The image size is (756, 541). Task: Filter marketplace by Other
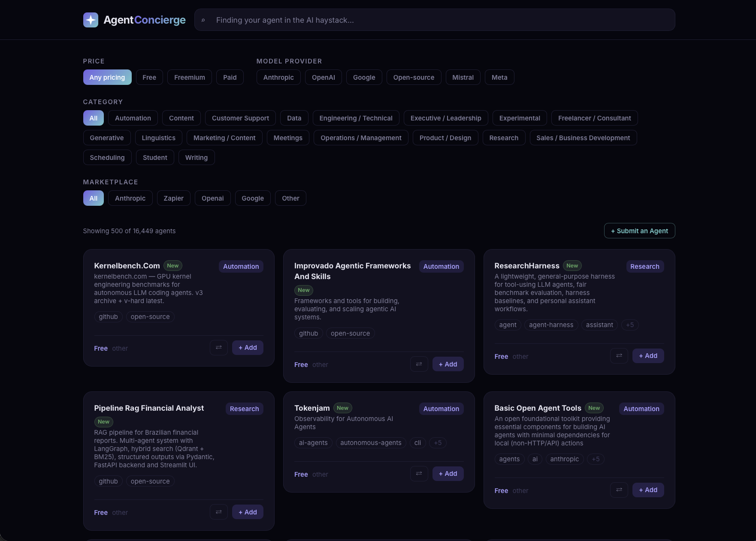point(290,198)
